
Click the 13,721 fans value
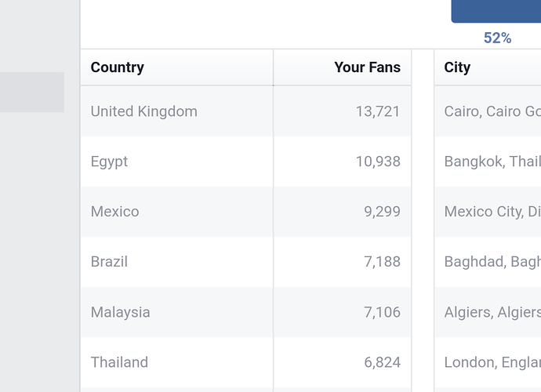coord(378,111)
